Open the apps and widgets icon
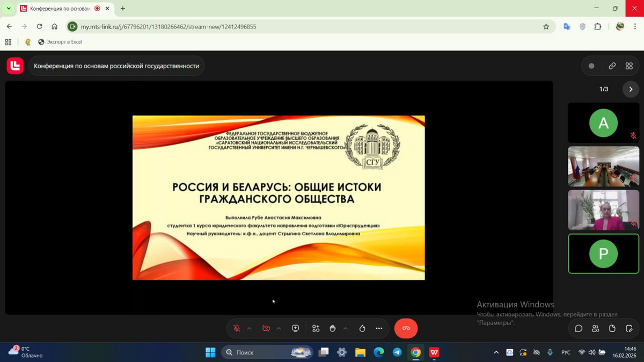 [x=316, y=328]
